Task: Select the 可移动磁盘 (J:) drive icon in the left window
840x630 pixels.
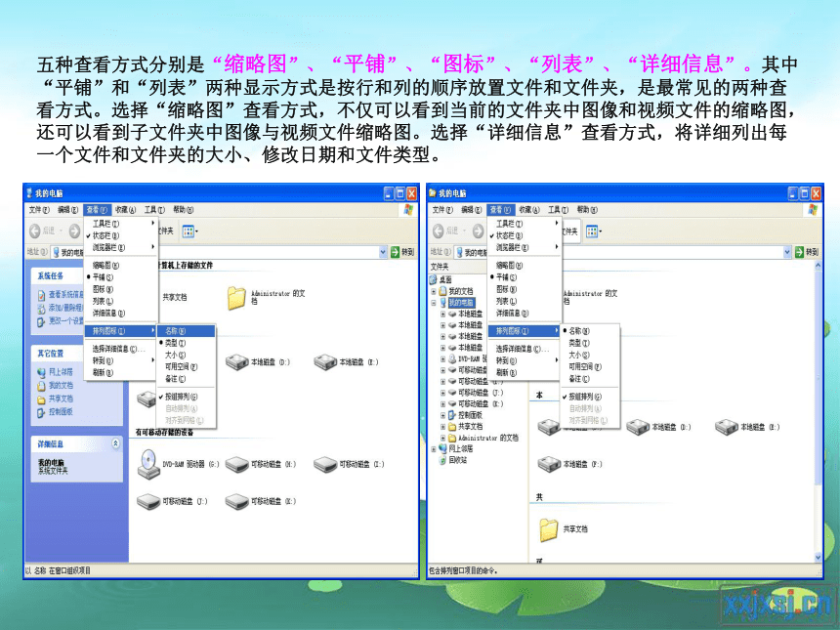Action: [147, 501]
